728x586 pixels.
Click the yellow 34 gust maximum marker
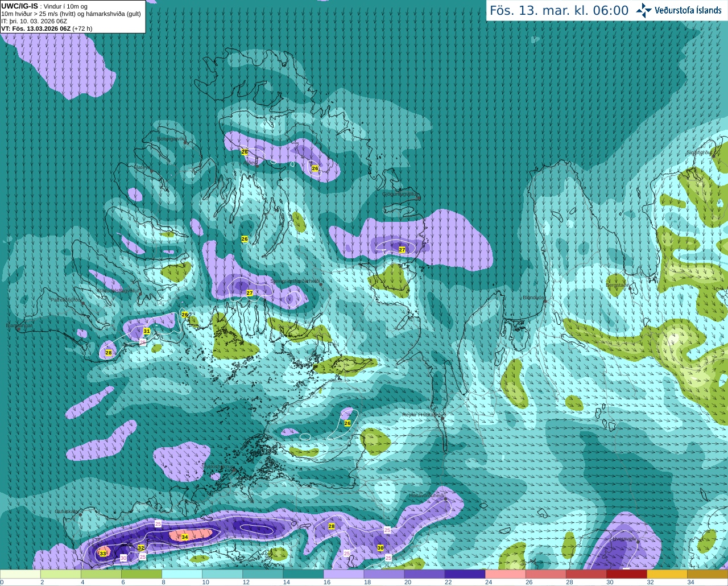click(185, 537)
